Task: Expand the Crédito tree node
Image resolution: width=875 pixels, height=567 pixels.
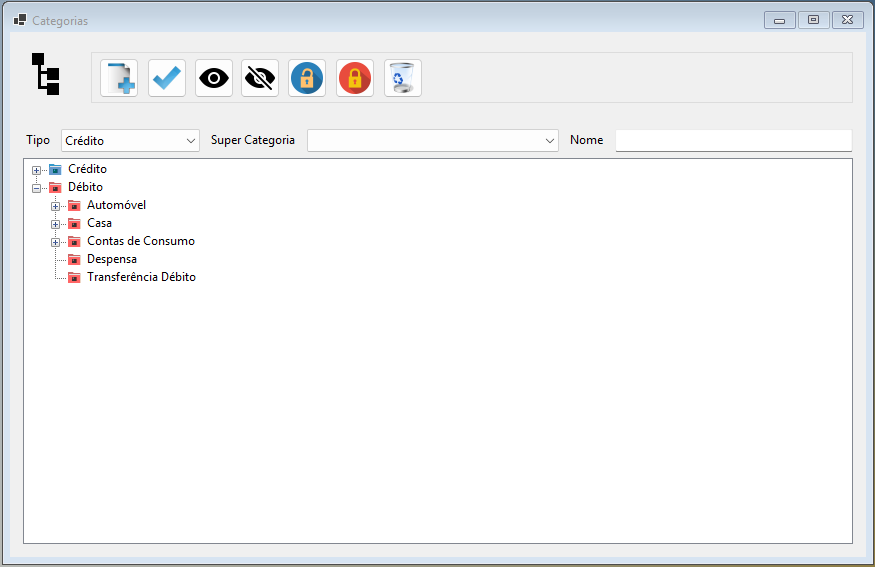Action: point(36,170)
